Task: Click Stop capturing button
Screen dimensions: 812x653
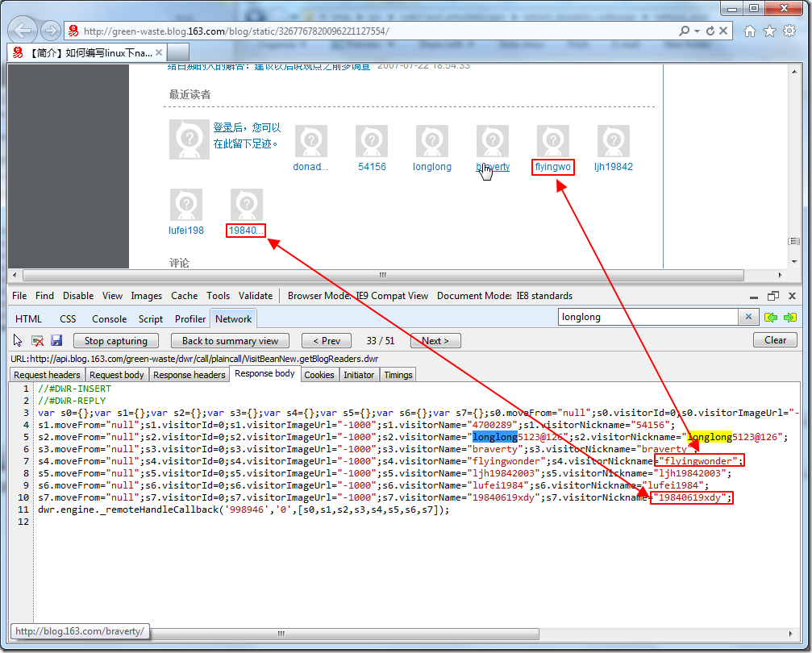Action: pyautogui.click(x=116, y=341)
